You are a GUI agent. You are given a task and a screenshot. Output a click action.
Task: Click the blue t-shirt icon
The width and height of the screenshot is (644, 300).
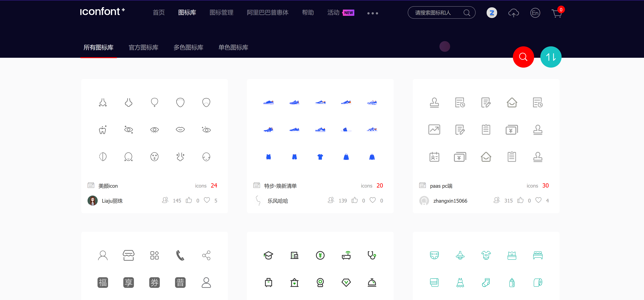click(x=320, y=157)
